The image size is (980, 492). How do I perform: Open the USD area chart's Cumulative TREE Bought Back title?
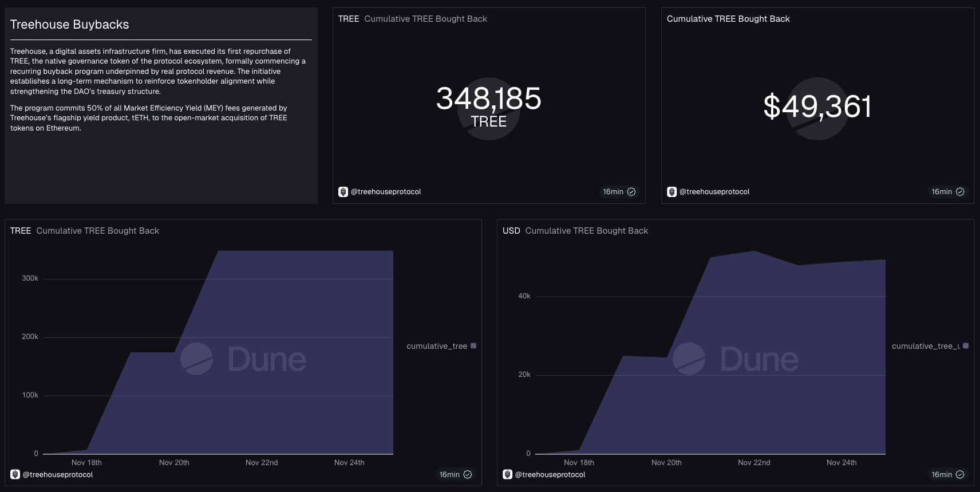pyautogui.click(x=587, y=231)
